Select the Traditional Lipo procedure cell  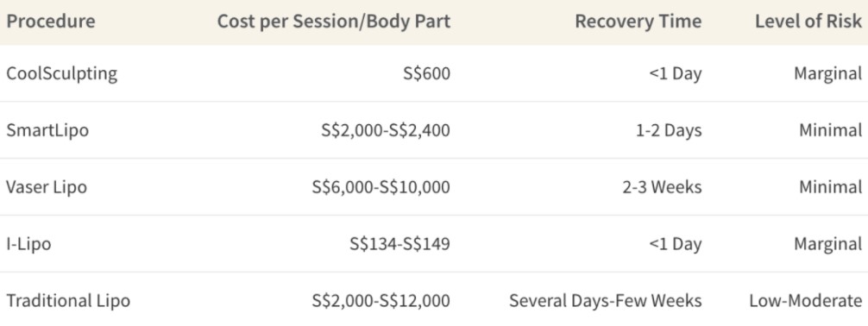point(68,300)
